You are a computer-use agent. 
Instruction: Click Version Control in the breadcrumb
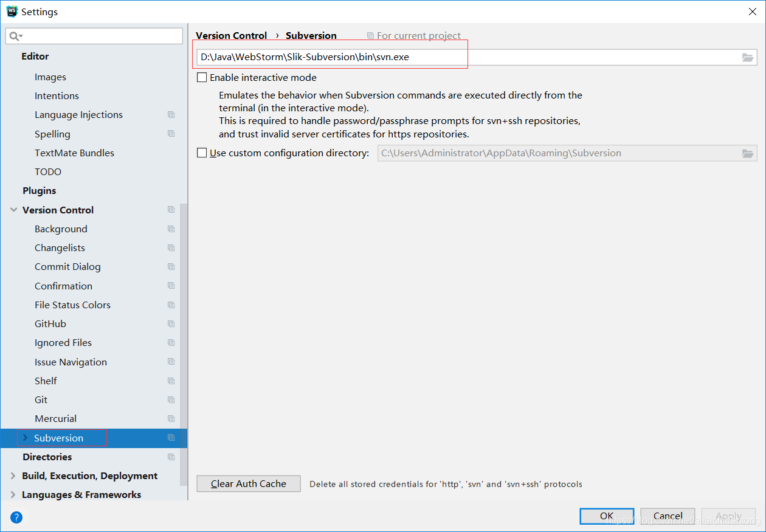[231, 36]
